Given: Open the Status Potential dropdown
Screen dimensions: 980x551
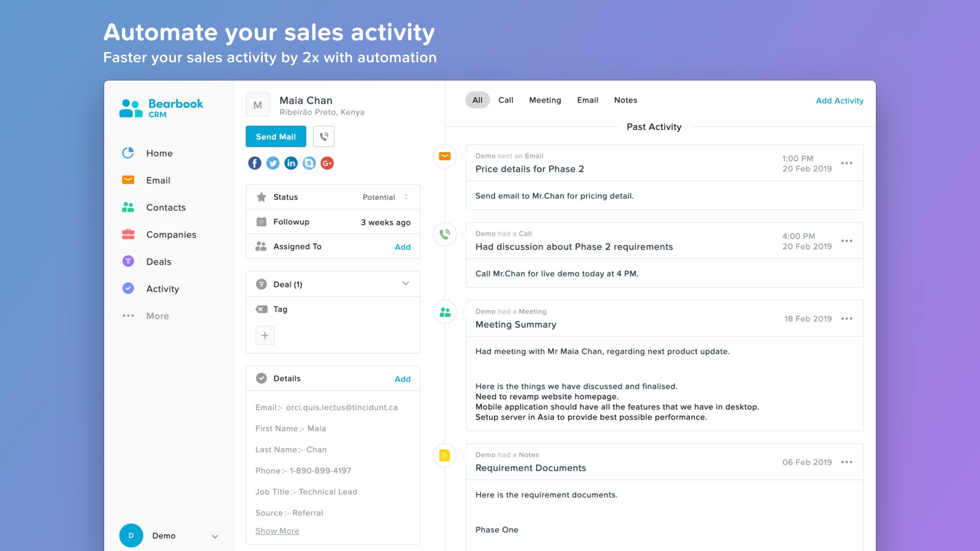Looking at the screenshot, I should click(385, 197).
